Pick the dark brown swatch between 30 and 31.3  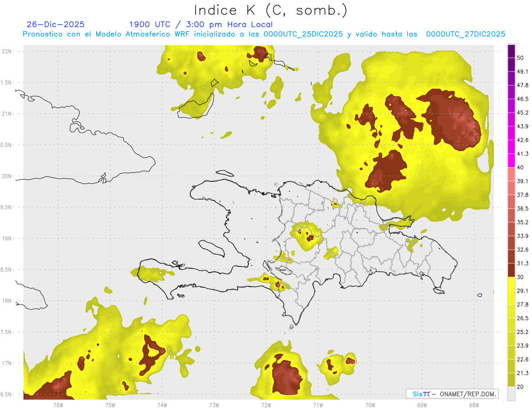click(x=512, y=270)
